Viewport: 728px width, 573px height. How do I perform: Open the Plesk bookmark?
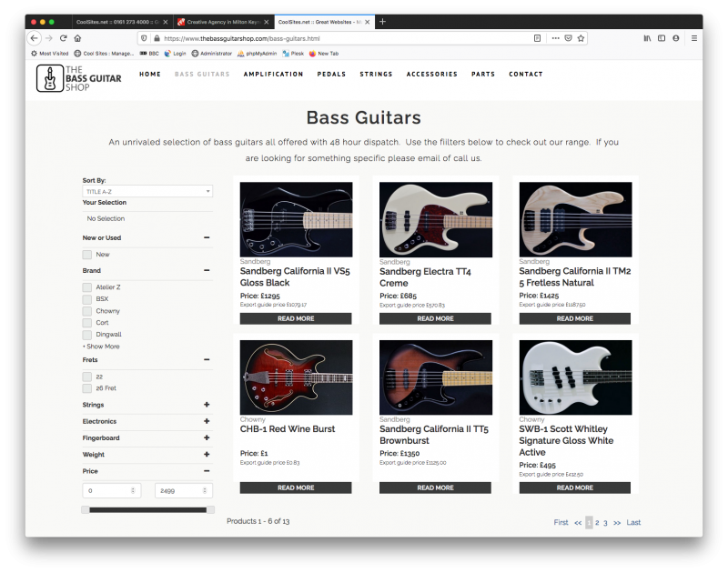[x=293, y=54]
